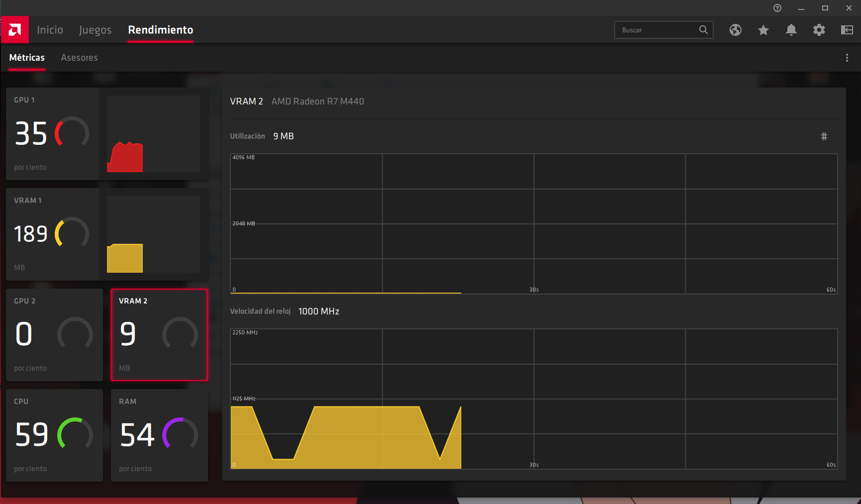The width and height of the screenshot is (861, 504).
Task: Click the Utilización 9 MB value
Action: [283, 136]
